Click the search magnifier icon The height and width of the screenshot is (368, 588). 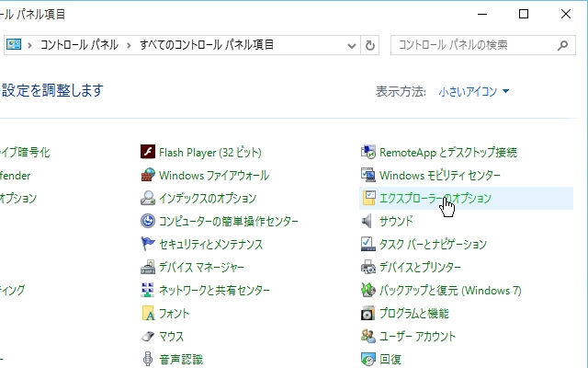tap(562, 45)
